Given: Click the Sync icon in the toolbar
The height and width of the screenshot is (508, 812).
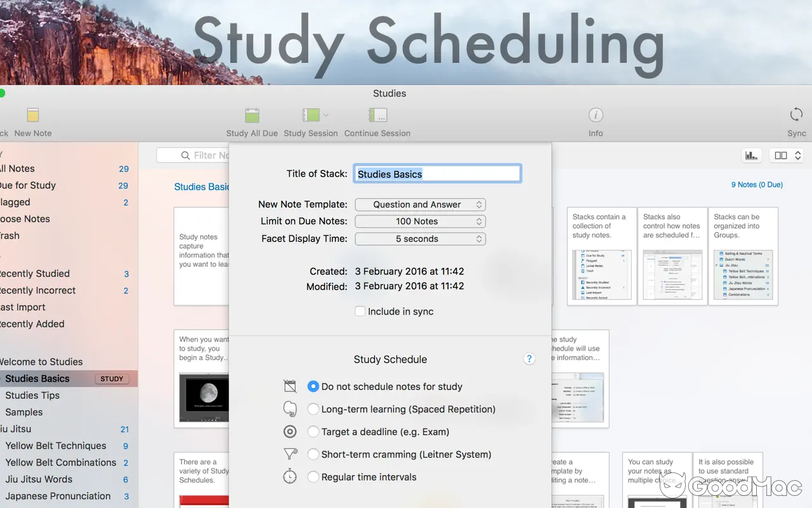Looking at the screenshot, I should [x=796, y=116].
